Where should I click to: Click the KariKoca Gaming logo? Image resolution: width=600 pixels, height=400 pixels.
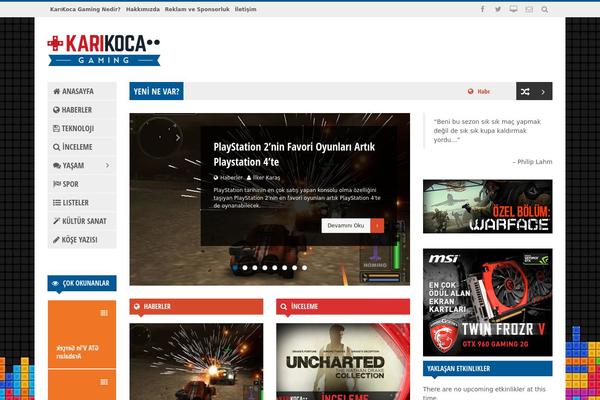click(x=104, y=50)
